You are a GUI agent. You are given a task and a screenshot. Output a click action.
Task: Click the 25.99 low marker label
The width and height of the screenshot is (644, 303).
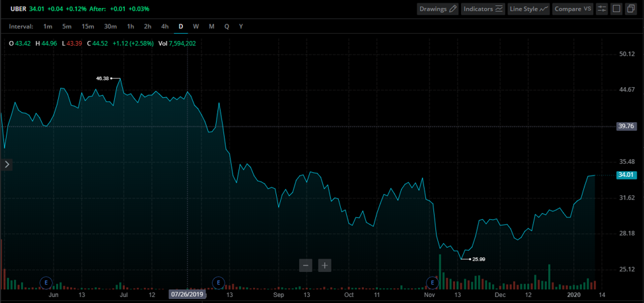[479, 259]
